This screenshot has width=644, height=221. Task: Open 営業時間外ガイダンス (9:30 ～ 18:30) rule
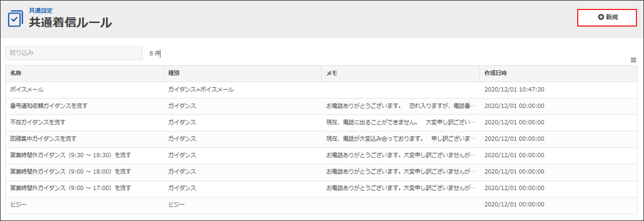70,155
